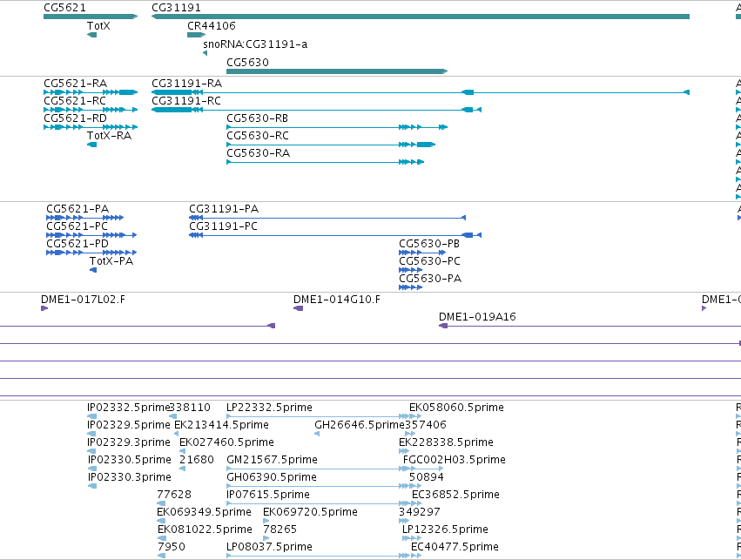Image resolution: width=741 pixels, height=560 pixels.
Task: Select the EK058060.5prime EST label
Action: [x=456, y=408]
